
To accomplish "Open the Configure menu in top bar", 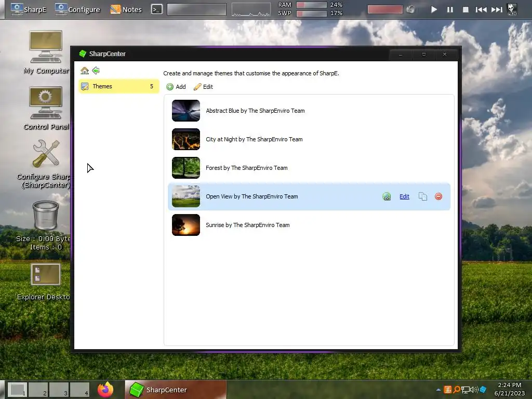I will pos(77,9).
